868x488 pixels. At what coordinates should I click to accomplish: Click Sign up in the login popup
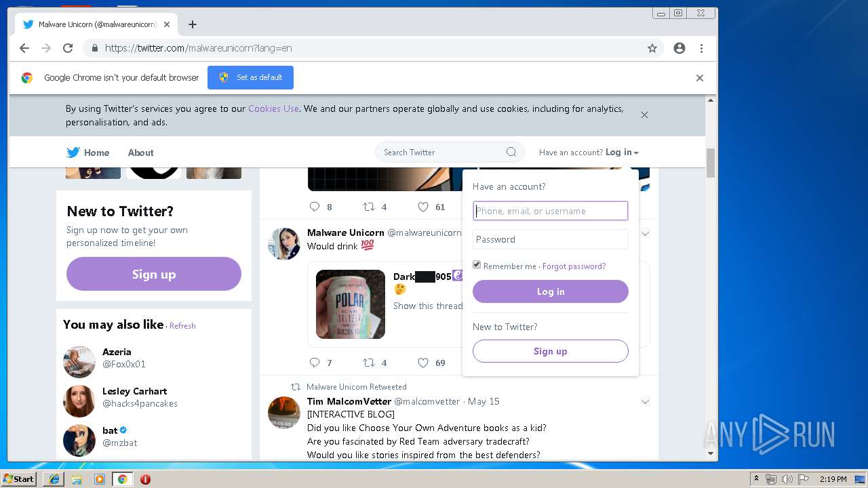click(x=551, y=351)
